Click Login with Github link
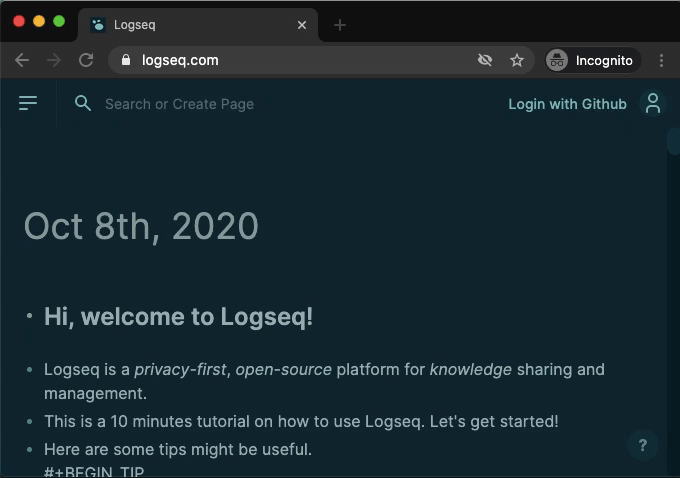 pyautogui.click(x=567, y=104)
